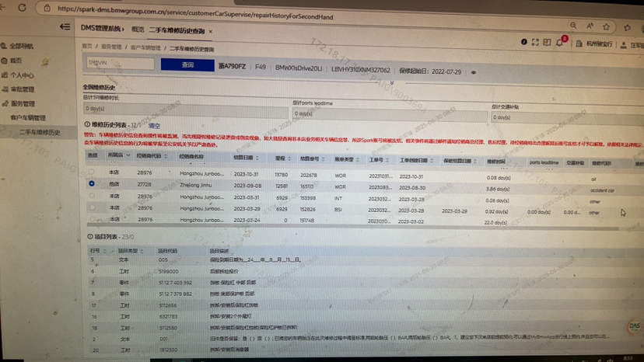644x362 pixels.
Task: View site information via the lock icon
Action: [x=47, y=8]
